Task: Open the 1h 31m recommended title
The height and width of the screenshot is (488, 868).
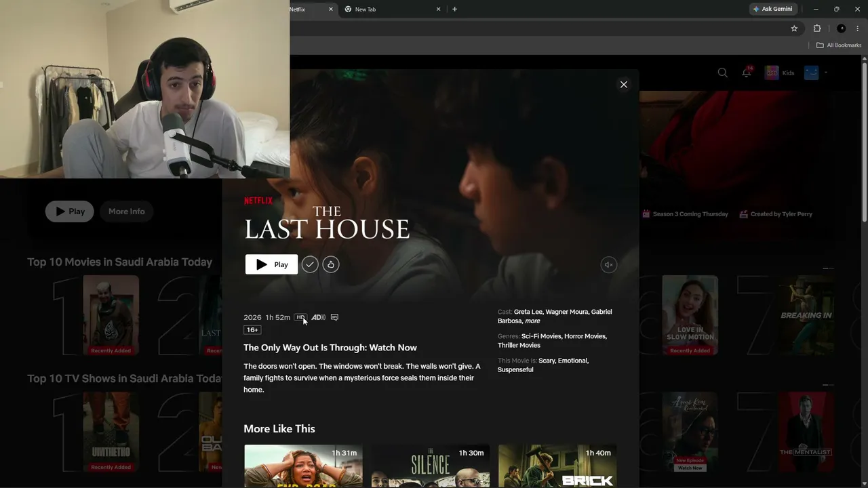Action: click(x=303, y=466)
